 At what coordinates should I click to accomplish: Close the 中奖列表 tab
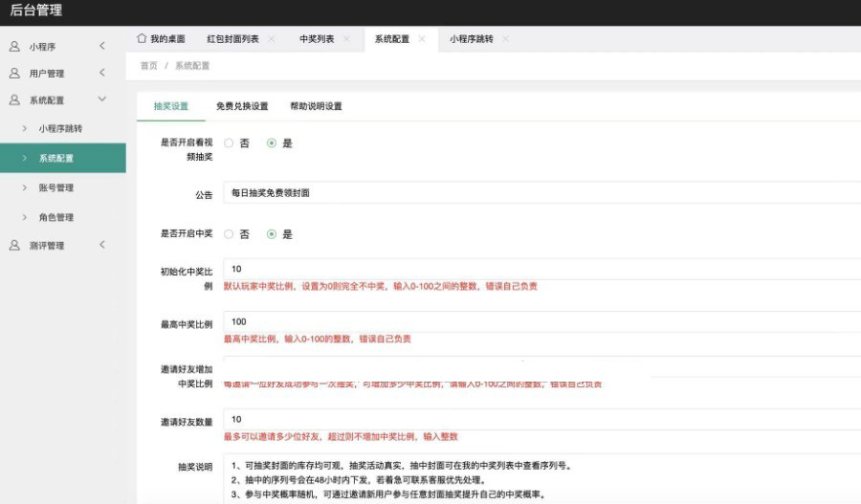346,39
